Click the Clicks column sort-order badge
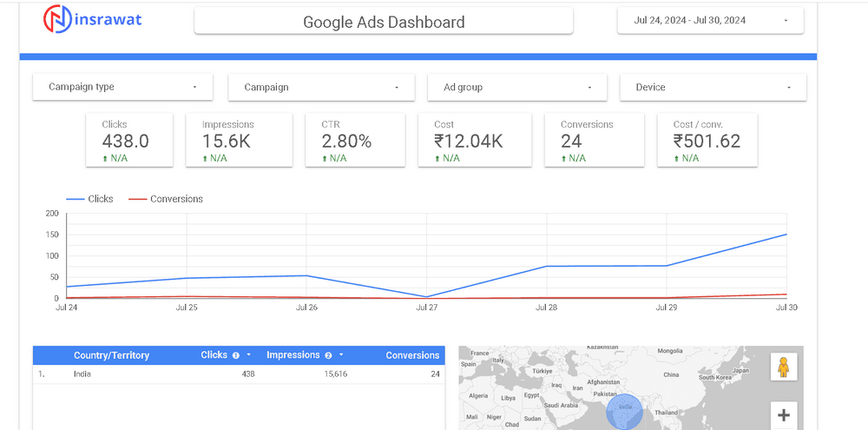868x430 pixels. (235, 355)
